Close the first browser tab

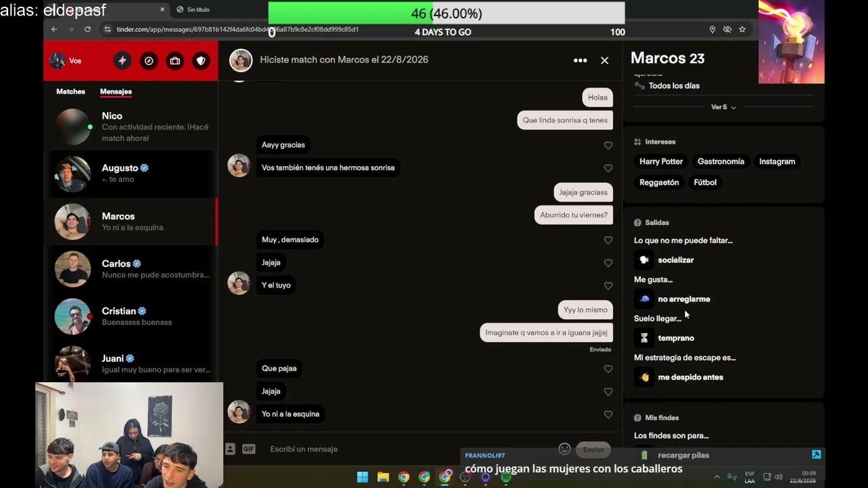coord(162,9)
